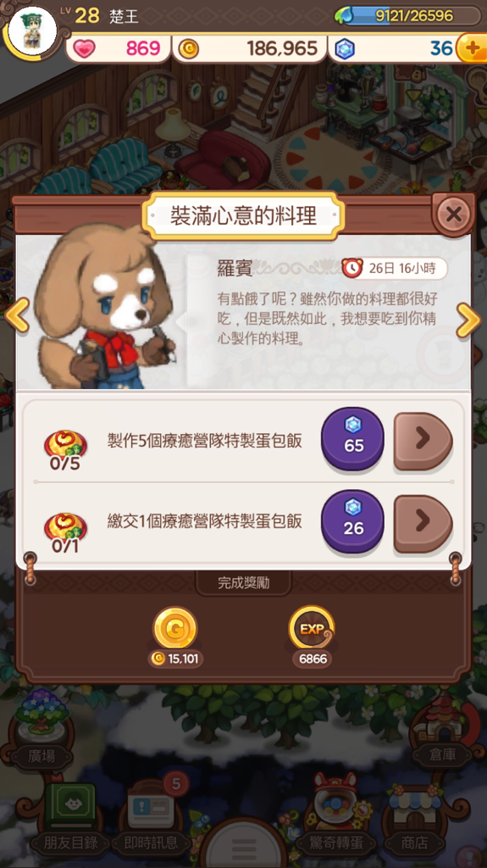Viewport: 487px width, 868px height.
Task: Tap the 15,101 gold reward icon
Action: (x=174, y=628)
